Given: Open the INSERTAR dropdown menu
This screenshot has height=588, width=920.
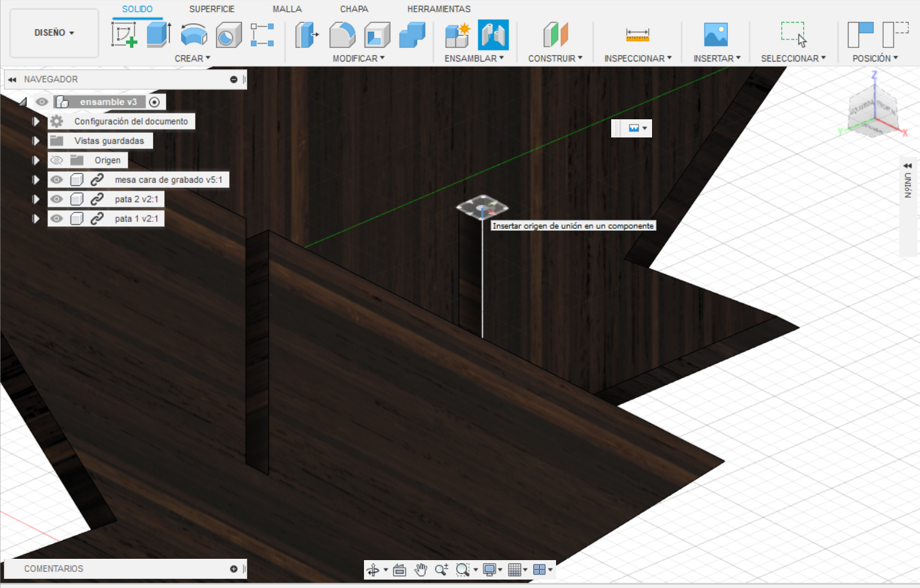Looking at the screenshot, I should [717, 58].
